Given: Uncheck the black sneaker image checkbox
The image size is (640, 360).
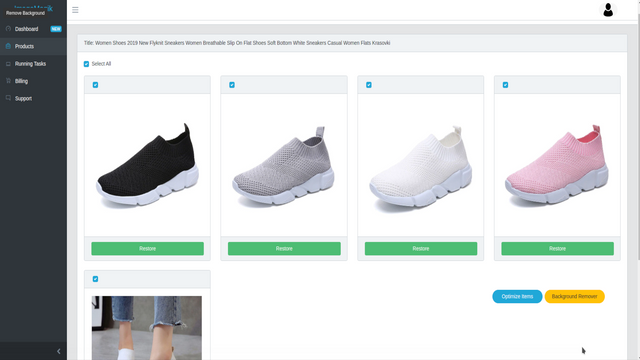Looking at the screenshot, I should click(x=95, y=85).
